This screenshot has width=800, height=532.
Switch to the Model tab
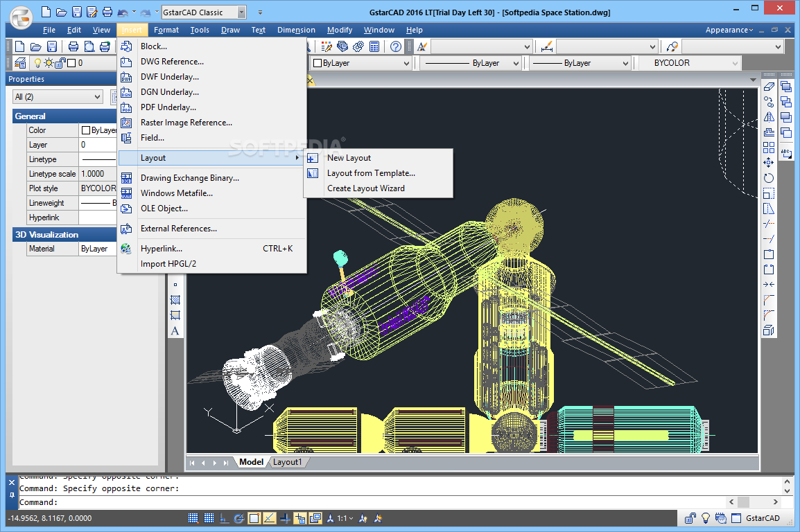(251, 462)
